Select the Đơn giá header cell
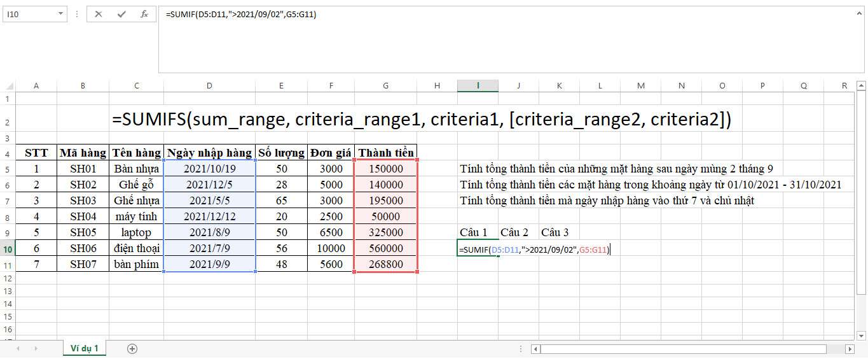The height and width of the screenshot is (359, 868). [x=331, y=153]
